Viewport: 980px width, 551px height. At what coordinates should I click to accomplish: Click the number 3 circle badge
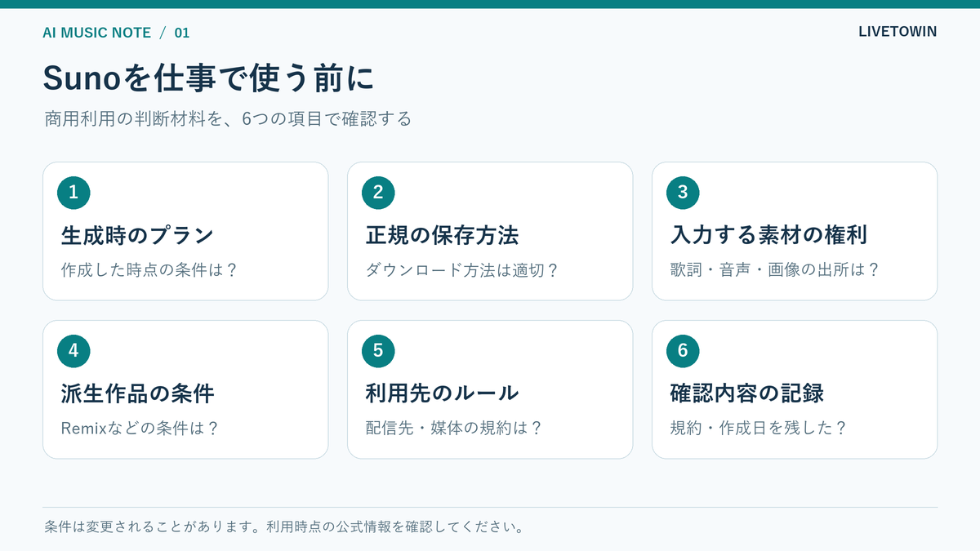[683, 193]
